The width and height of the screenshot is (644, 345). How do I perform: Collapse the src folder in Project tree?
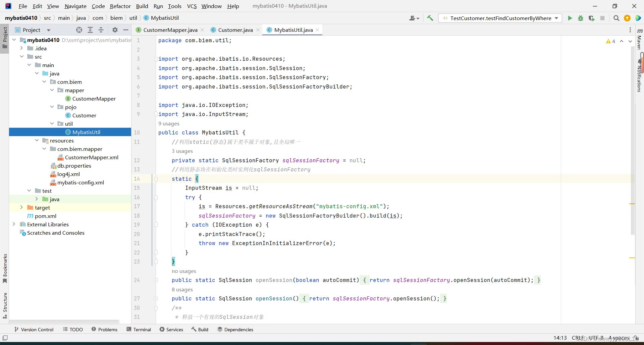coord(22,56)
